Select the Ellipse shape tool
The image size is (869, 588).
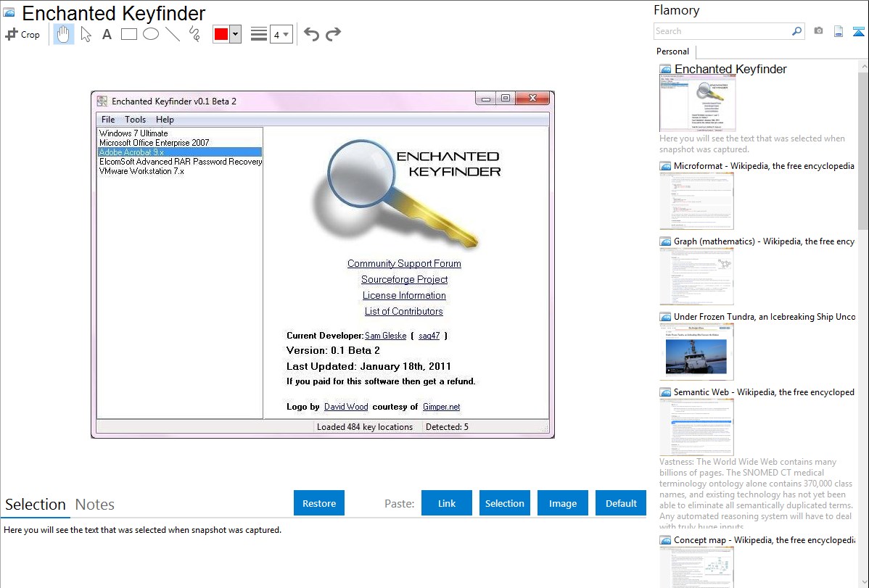point(151,34)
